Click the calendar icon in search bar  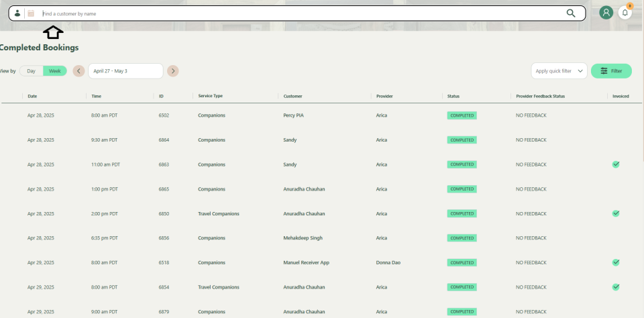tap(31, 13)
